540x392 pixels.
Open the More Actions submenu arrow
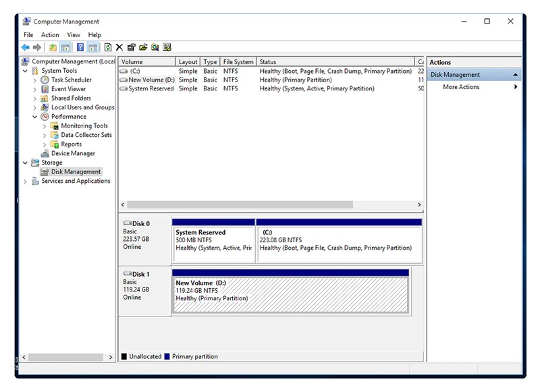click(516, 87)
